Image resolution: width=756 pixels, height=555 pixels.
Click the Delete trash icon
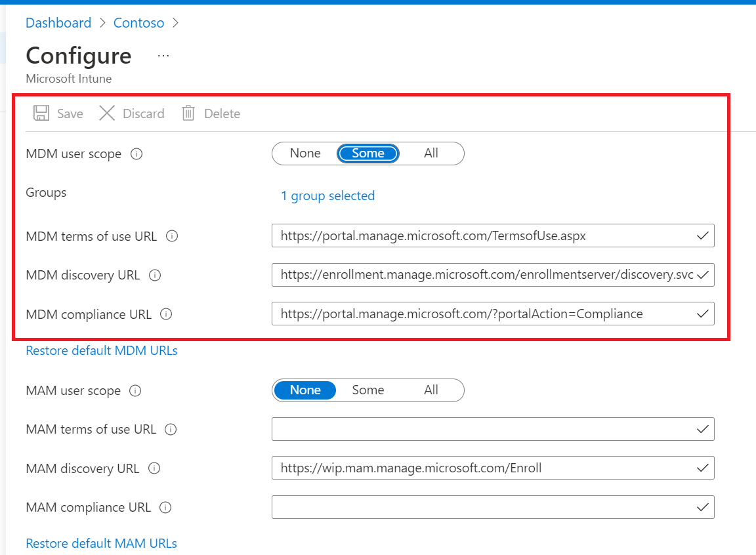[188, 113]
